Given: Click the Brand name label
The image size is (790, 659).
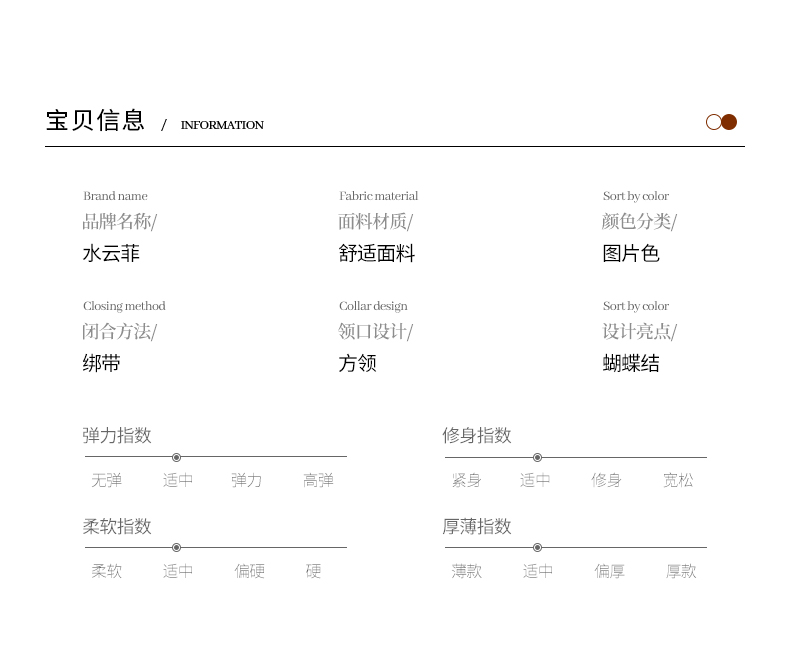Looking at the screenshot, I should click(115, 196).
